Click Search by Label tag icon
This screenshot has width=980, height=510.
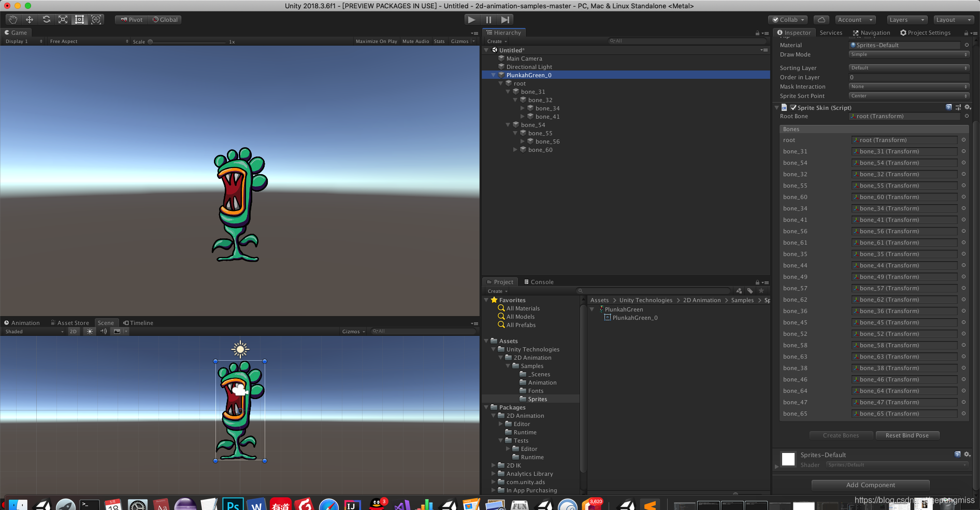(x=750, y=291)
